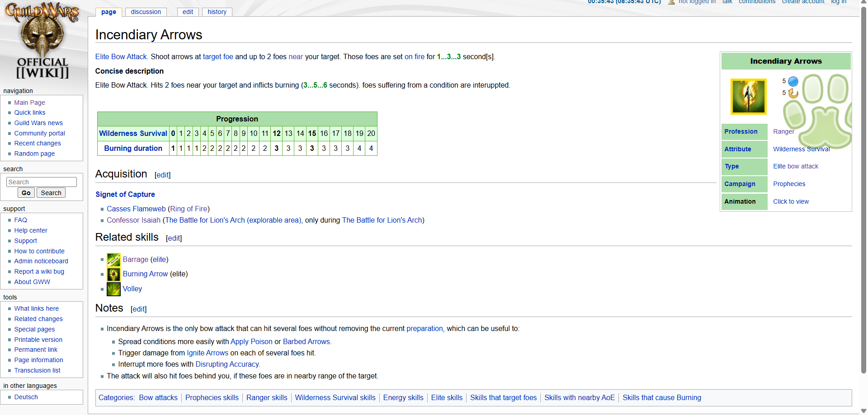Open Quick links in navigation
The height and width of the screenshot is (415, 868).
29,112
